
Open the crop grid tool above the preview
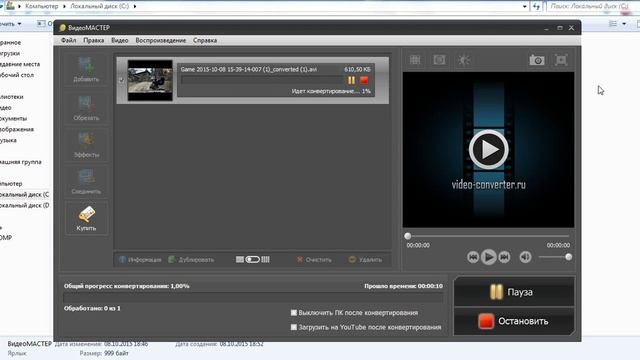click(x=415, y=60)
